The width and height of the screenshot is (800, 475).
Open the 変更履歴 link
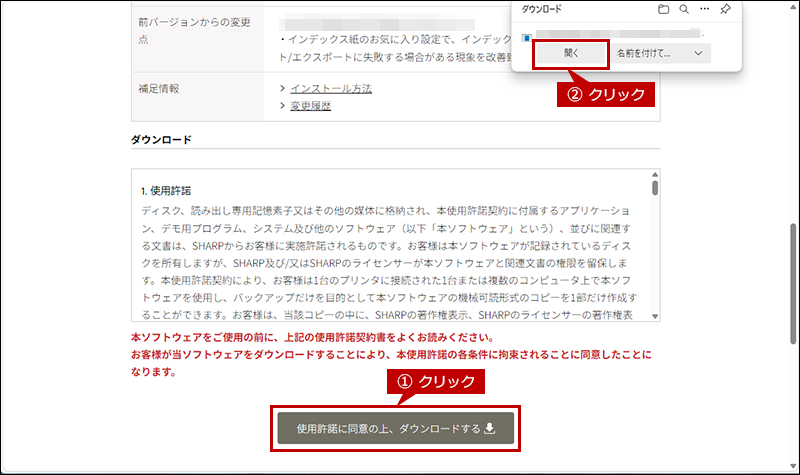coord(310,106)
